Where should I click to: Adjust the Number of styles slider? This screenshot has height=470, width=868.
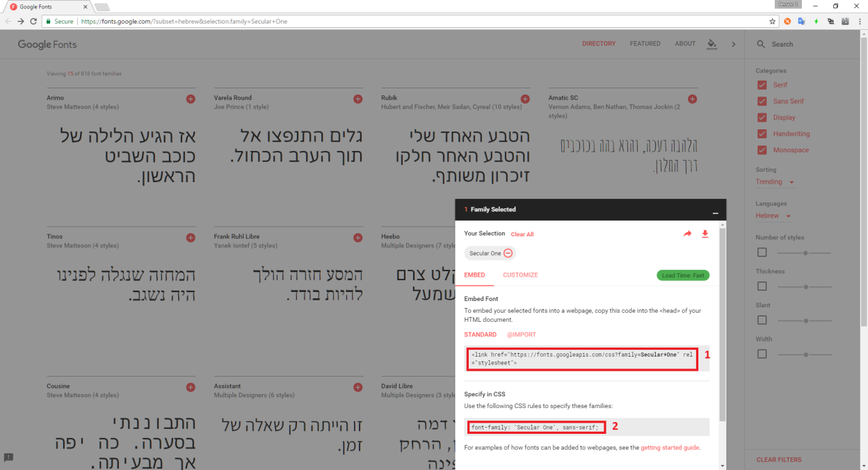806,252
